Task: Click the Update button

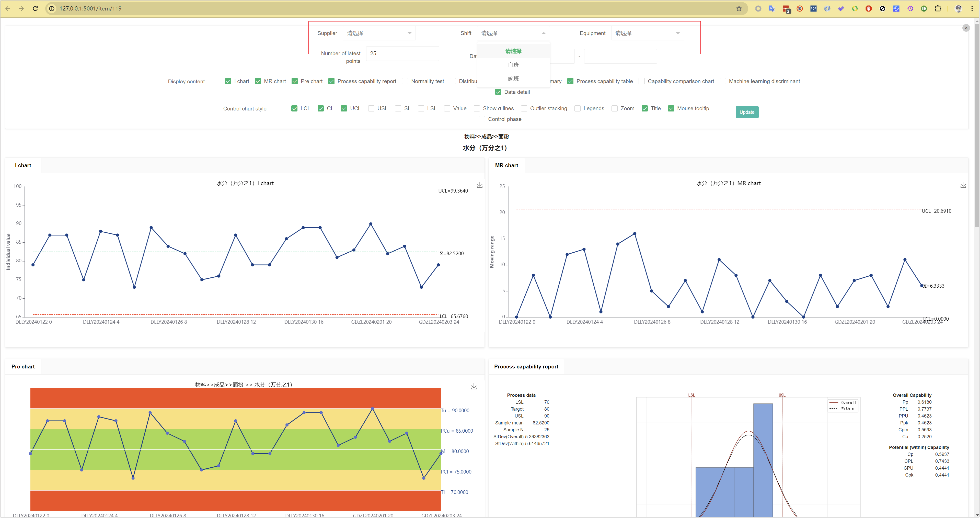Action: click(x=747, y=111)
